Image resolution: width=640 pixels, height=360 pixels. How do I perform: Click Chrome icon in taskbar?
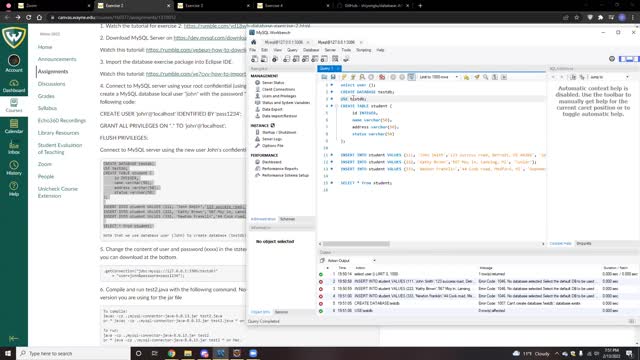pyautogui.click(x=171, y=353)
